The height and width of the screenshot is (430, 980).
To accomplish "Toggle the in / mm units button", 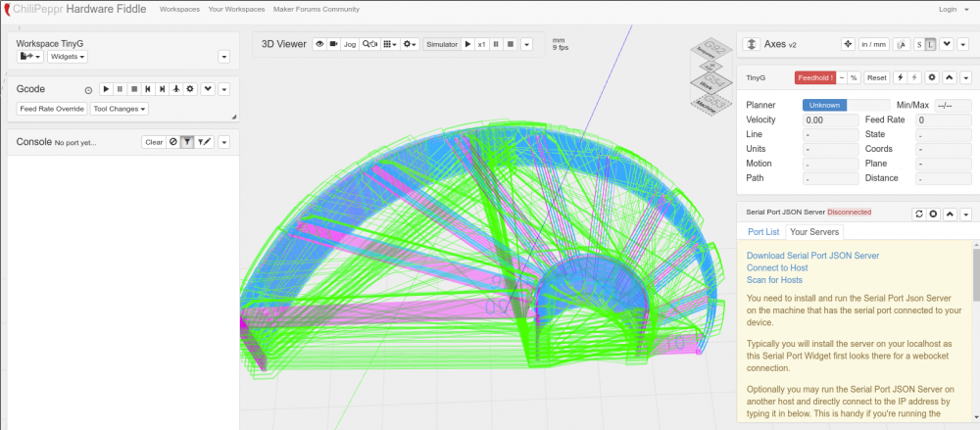I will (x=873, y=44).
